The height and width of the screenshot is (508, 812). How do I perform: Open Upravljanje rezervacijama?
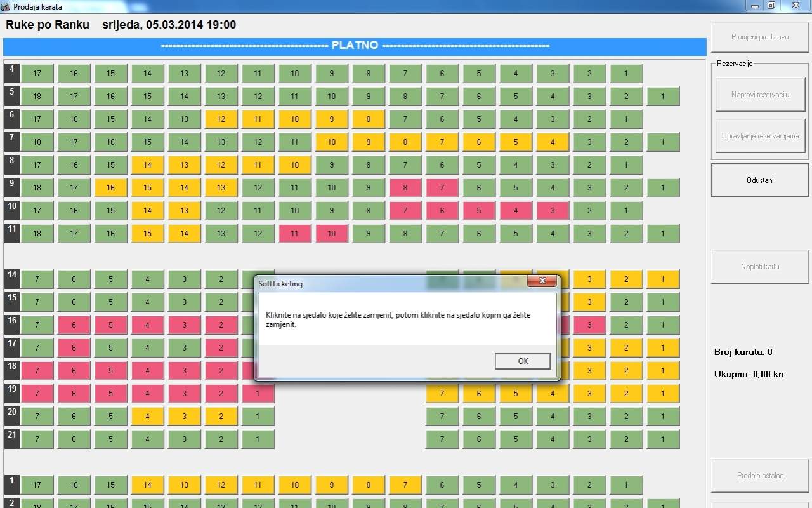(x=759, y=136)
